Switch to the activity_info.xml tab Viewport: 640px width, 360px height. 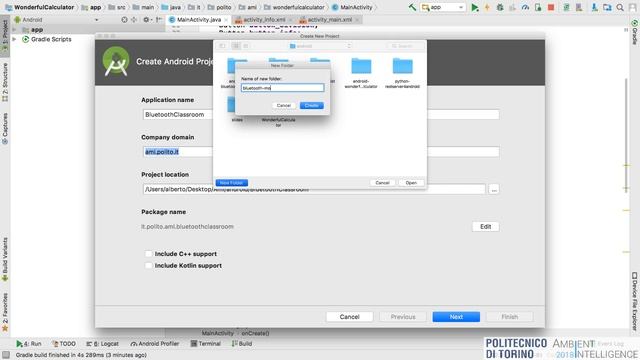pyautogui.click(x=264, y=20)
